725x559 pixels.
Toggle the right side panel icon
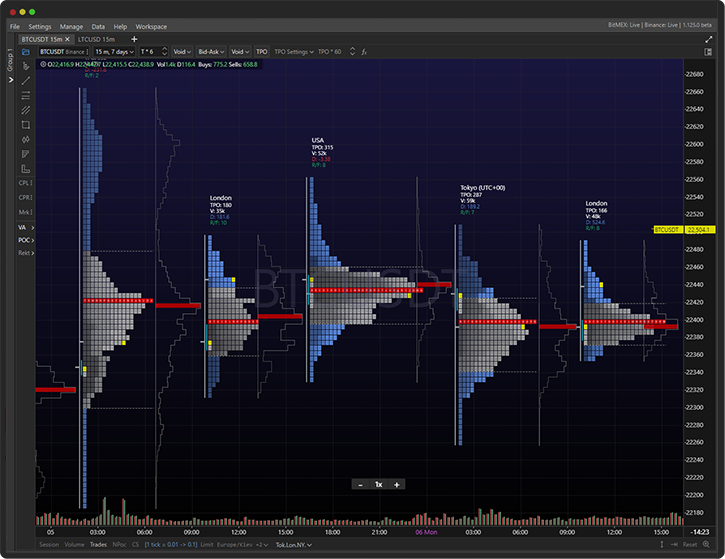(x=708, y=52)
